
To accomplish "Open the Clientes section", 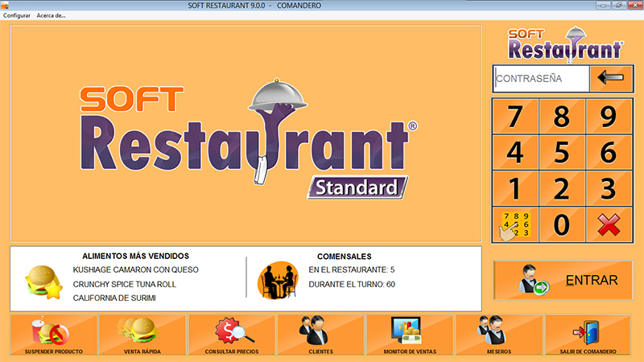I will coord(320,335).
